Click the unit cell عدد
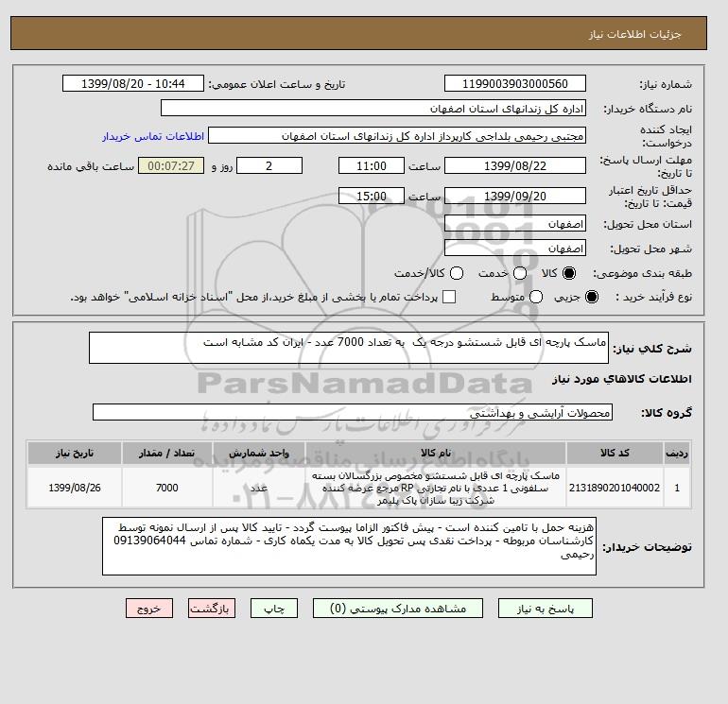The image size is (728, 704). pyautogui.click(x=259, y=488)
